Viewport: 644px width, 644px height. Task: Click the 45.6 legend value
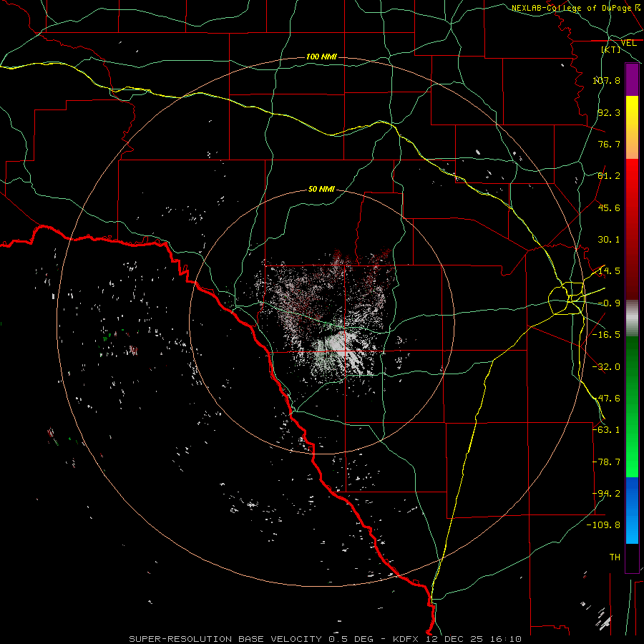(x=609, y=208)
